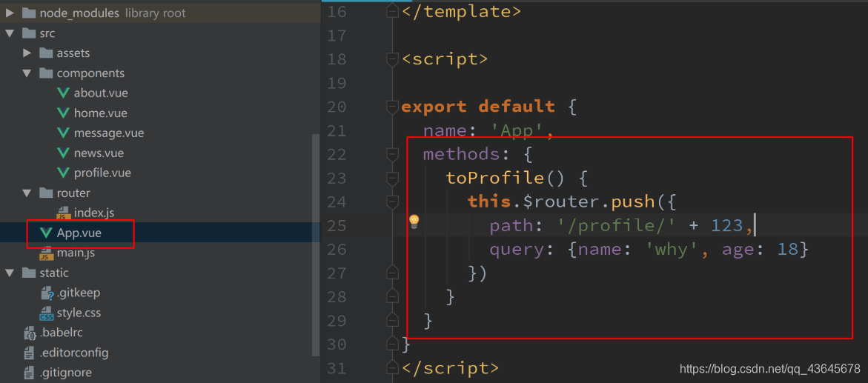Click line number 20 in the gutter
This screenshot has height=383, width=868.
pyautogui.click(x=337, y=107)
